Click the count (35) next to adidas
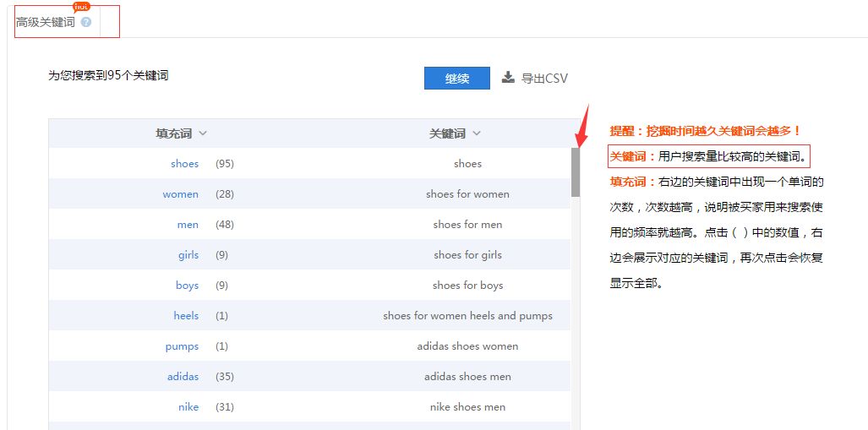Screen dimensions: 868x430 225,377
